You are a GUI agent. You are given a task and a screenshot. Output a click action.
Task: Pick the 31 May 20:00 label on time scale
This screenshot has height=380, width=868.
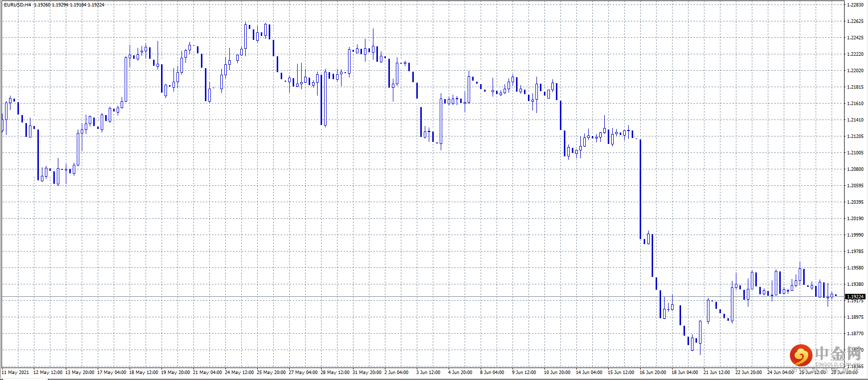coord(367,373)
